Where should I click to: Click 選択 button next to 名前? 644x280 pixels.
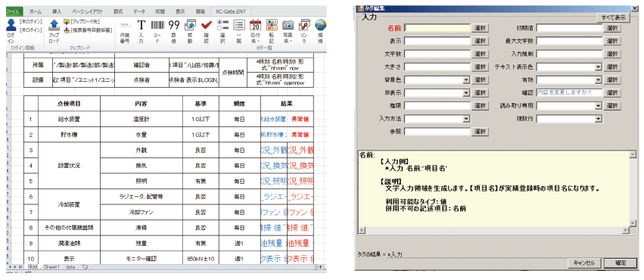click(x=480, y=28)
